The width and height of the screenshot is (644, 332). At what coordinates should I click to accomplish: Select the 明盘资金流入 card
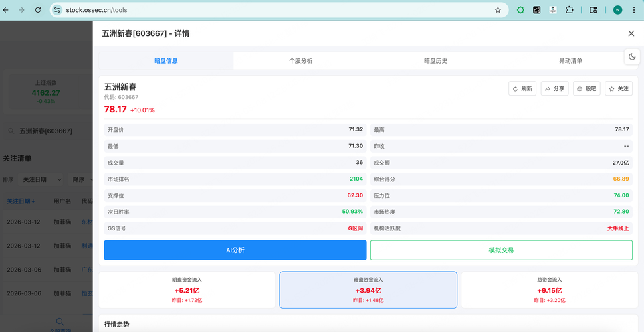[187, 290]
